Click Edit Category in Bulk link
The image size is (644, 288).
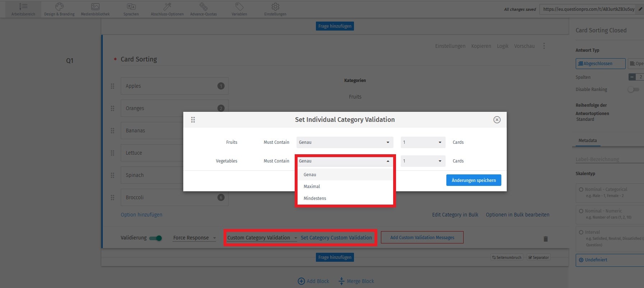tap(455, 215)
